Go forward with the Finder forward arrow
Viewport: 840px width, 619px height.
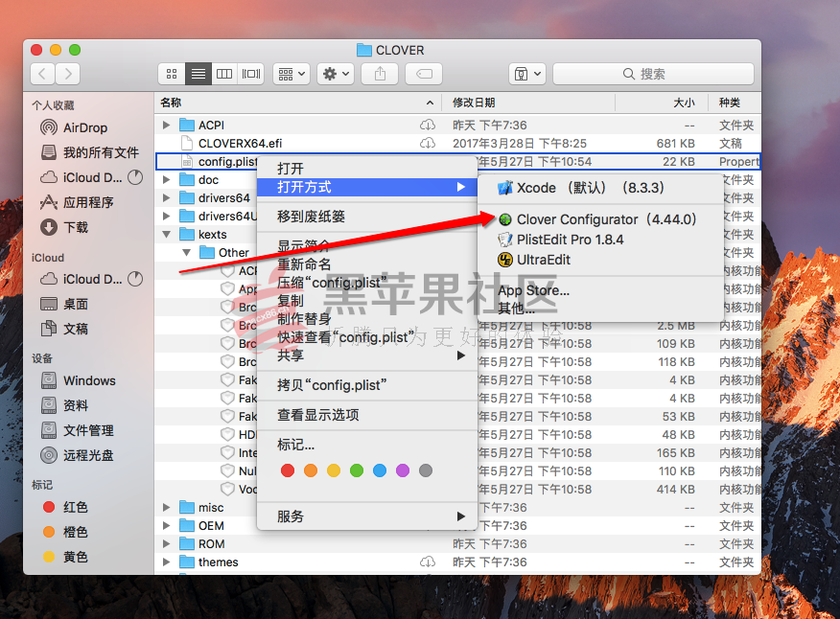pos(67,74)
